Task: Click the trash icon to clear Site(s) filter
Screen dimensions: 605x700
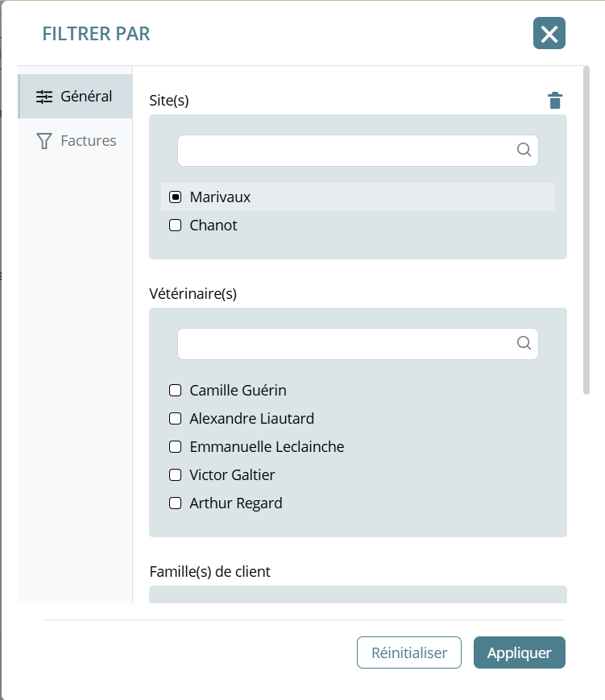Action: click(555, 101)
